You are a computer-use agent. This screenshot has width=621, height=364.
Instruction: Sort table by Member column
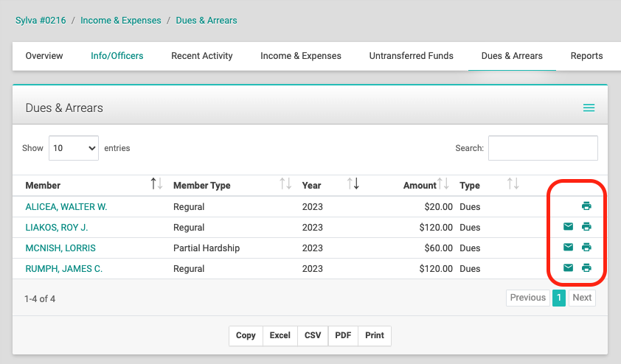(x=156, y=183)
